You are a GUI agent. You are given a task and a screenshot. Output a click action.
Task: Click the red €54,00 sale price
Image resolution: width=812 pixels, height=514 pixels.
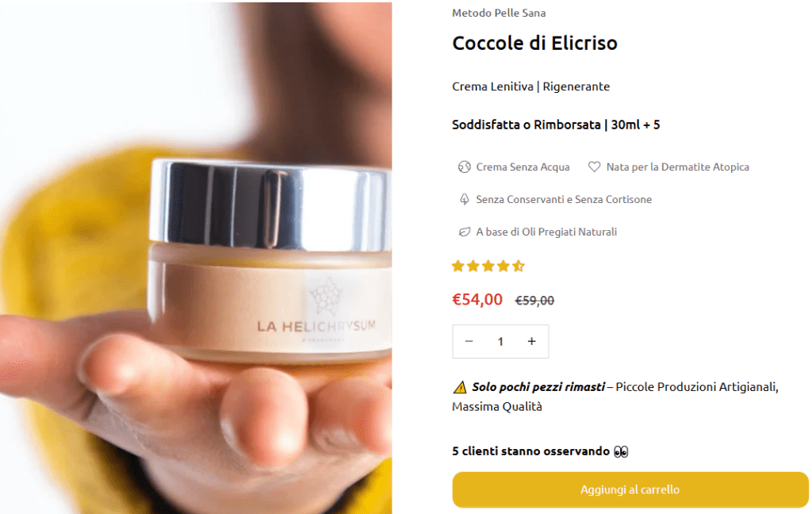[477, 300]
